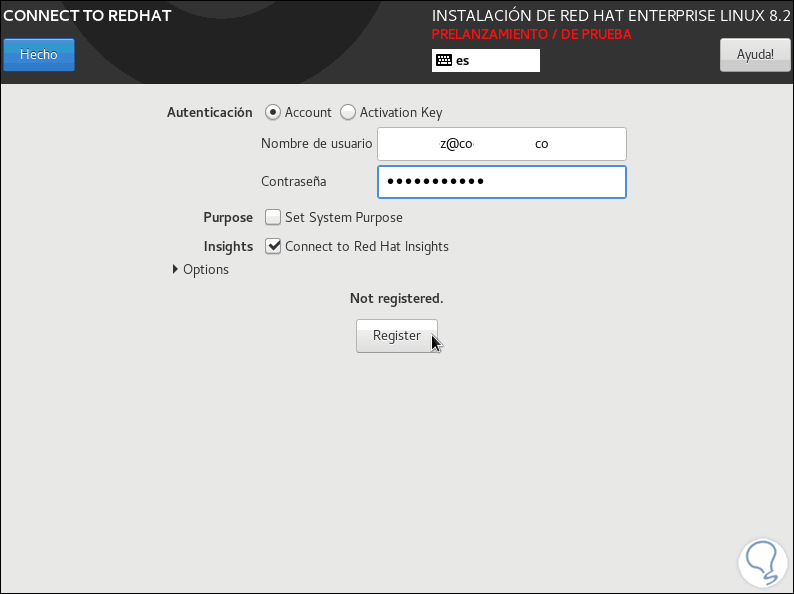The image size is (794, 594).
Task: Click the Not registered. status text
Action: (x=396, y=298)
